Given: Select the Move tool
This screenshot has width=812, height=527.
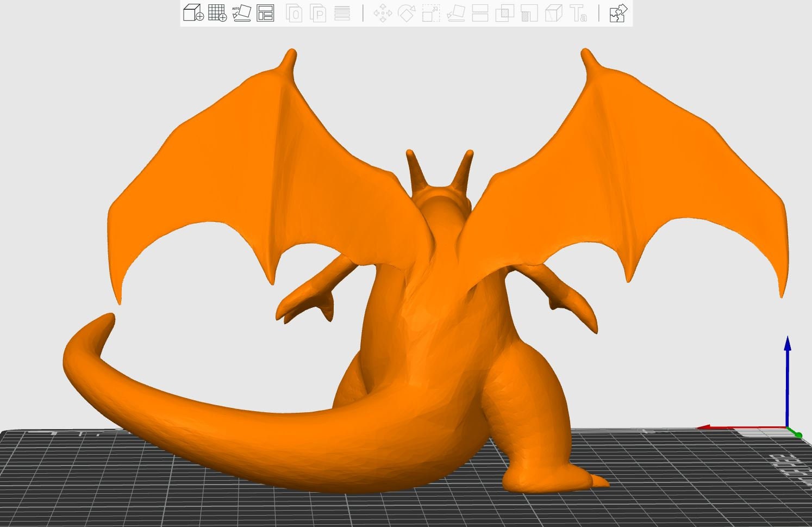Looking at the screenshot, I should 383,14.
